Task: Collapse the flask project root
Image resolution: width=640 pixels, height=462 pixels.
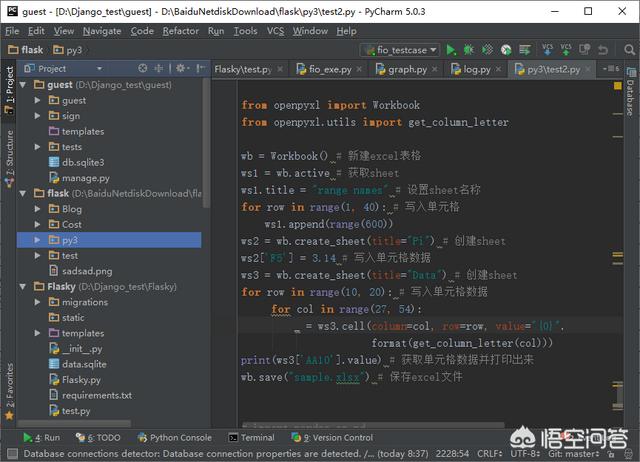Action: [23, 193]
